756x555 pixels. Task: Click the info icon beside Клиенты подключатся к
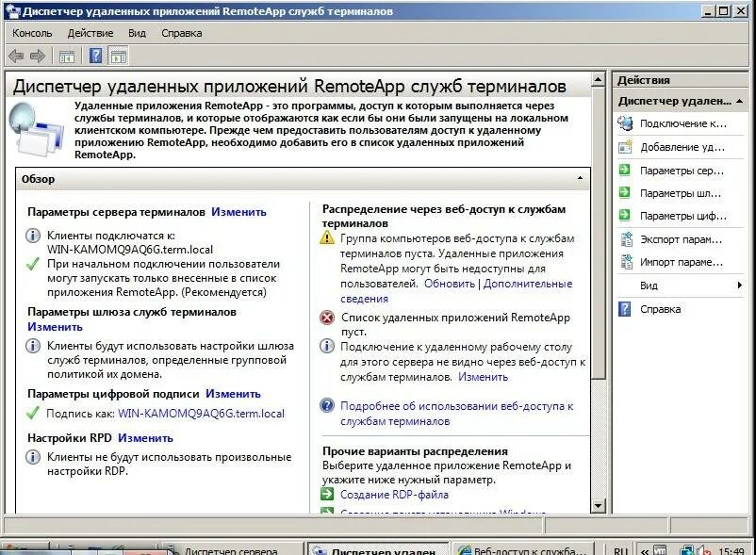pyautogui.click(x=33, y=236)
